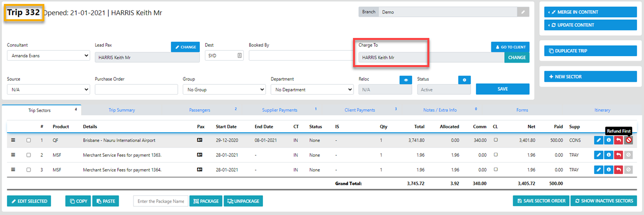Open the Consultant dropdown showing Amanda Evans
The width and height of the screenshot is (644, 215).
pyautogui.click(x=48, y=56)
